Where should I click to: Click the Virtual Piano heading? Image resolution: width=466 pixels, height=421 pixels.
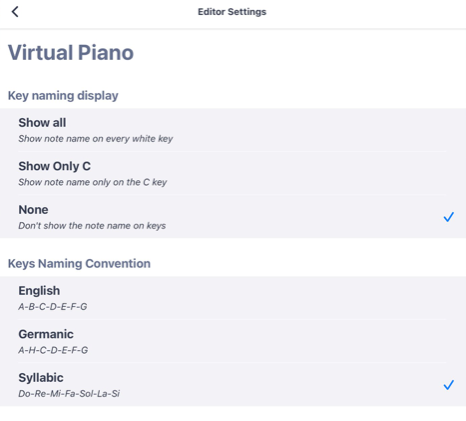(71, 53)
